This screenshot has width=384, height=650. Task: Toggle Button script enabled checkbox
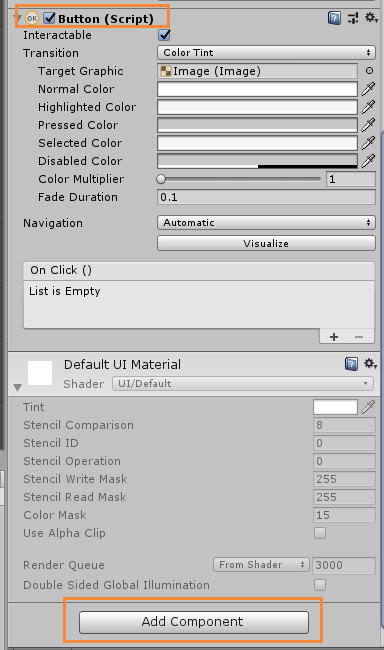click(x=49, y=18)
